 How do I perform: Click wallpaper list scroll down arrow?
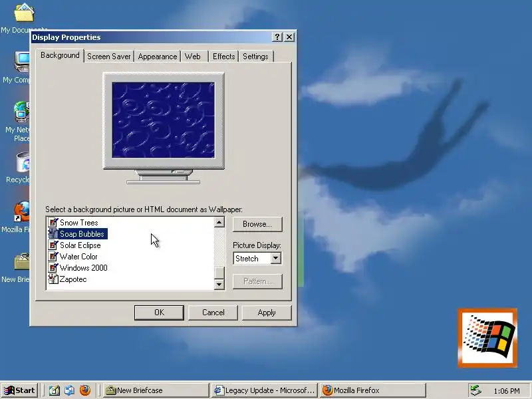click(219, 285)
